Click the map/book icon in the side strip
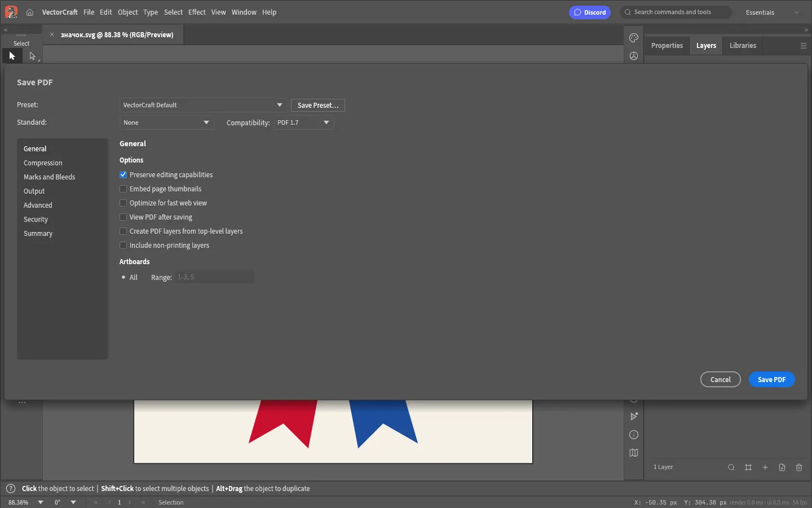Viewport: 812px width, 508px height. pos(634,453)
